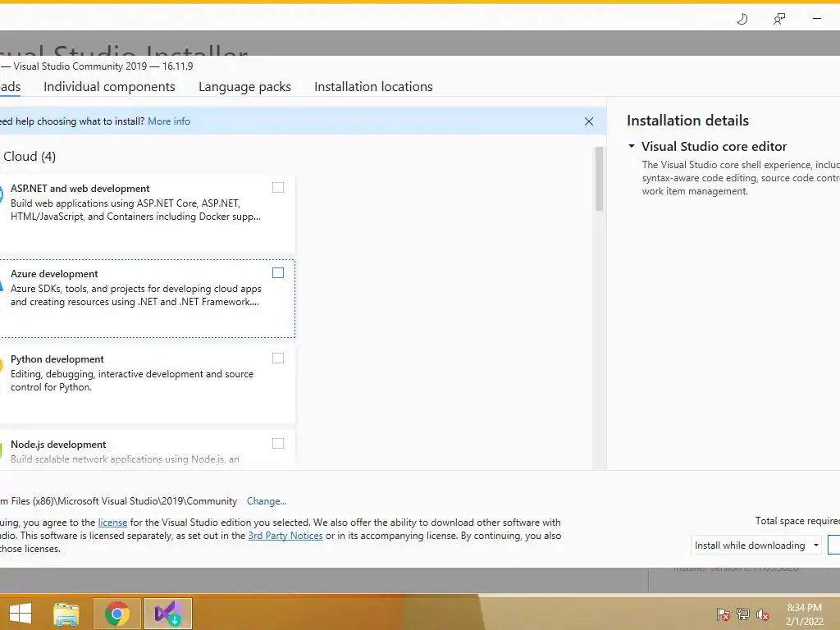Open network status tray icon
The width and height of the screenshot is (840, 630).
tap(743, 614)
